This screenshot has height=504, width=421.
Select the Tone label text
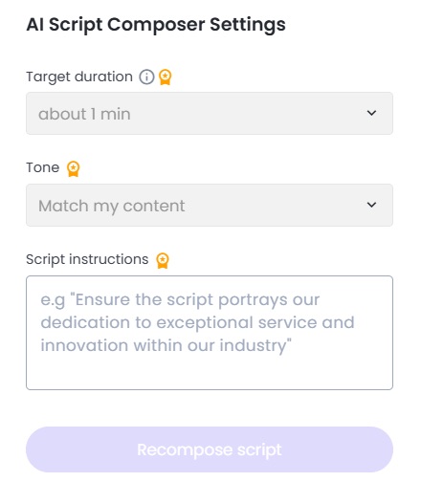43,167
